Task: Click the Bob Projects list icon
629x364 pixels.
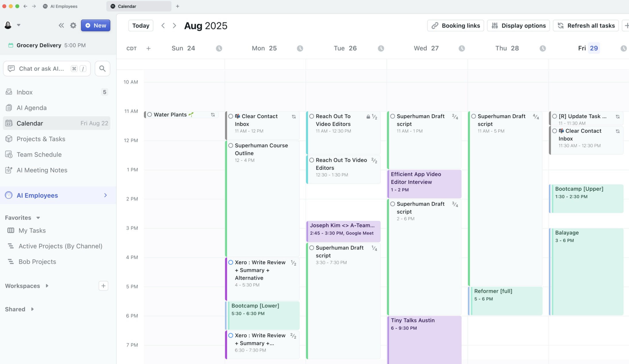Action: 11,262
